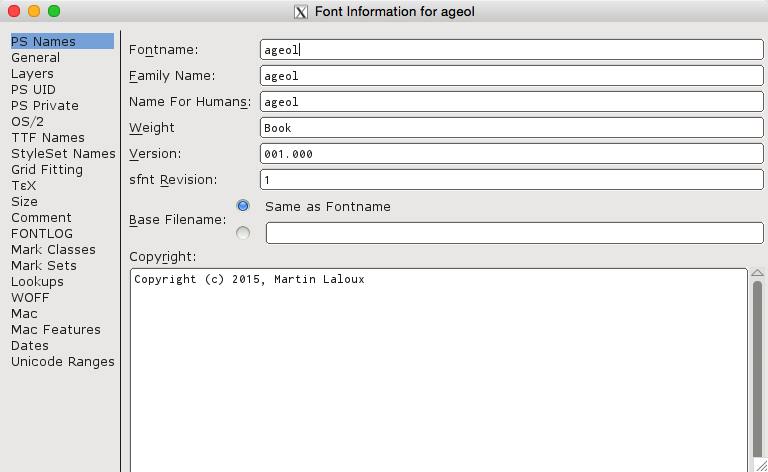Viewport: 768px width, 472px height.
Task: Select 'Same as Fontname' radio button
Action: pyautogui.click(x=243, y=206)
